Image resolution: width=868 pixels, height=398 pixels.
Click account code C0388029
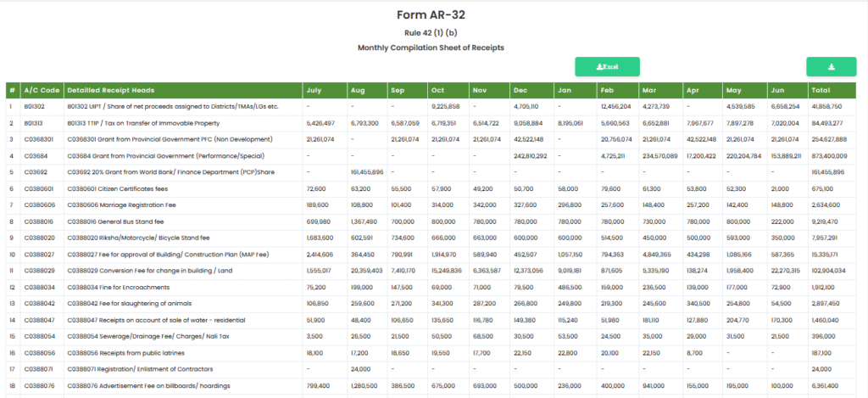coord(39,270)
